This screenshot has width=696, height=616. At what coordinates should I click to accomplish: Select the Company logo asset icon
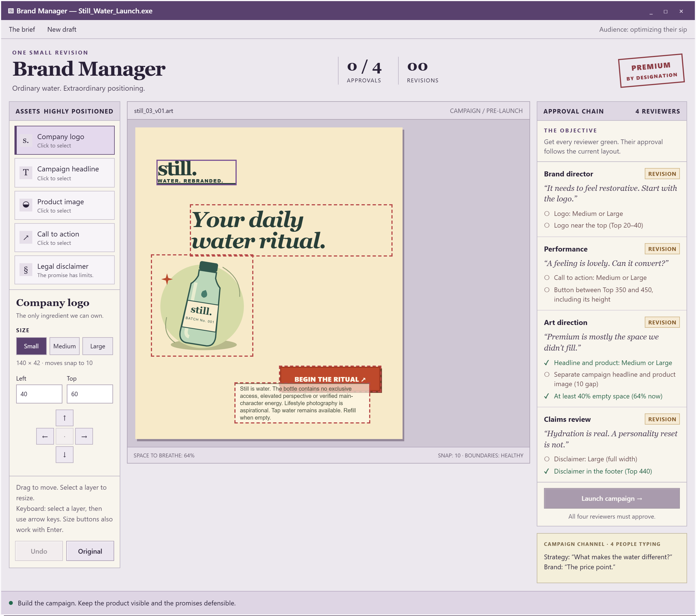[x=26, y=140]
